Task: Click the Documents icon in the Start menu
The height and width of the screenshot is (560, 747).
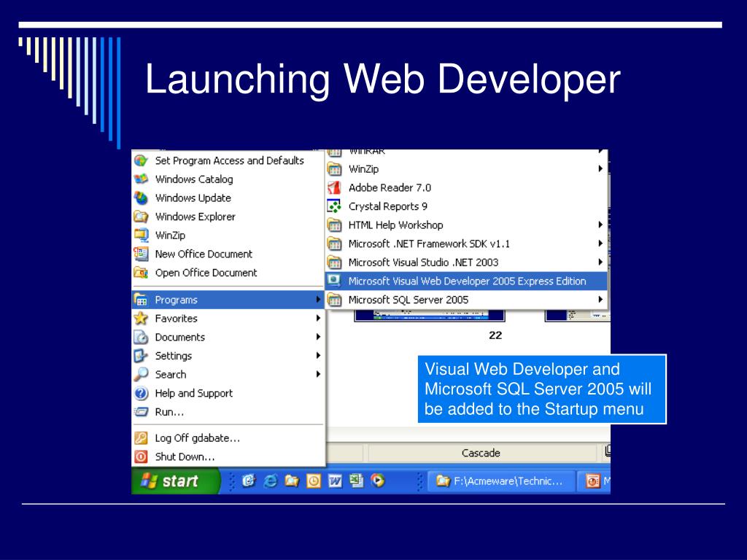Action: [141, 337]
